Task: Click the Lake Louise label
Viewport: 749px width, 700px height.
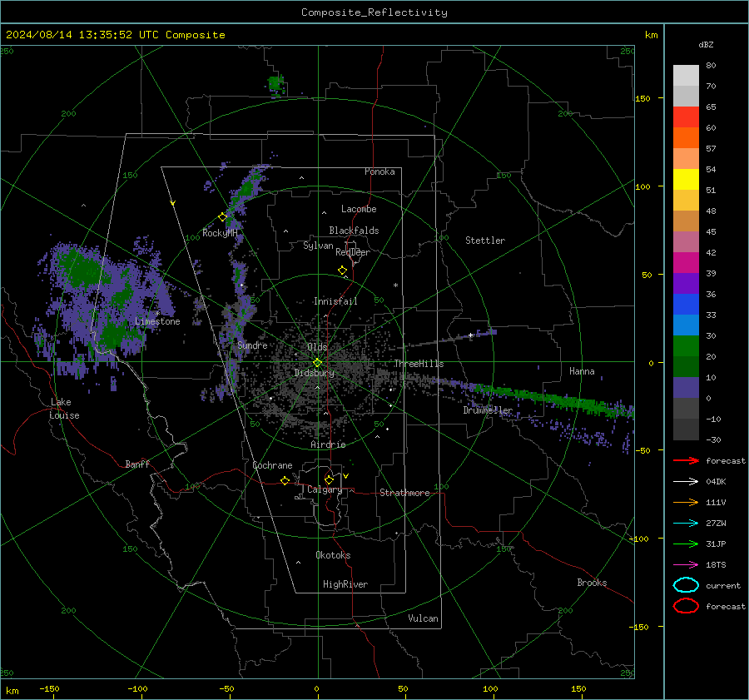Action: click(x=64, y=409)
